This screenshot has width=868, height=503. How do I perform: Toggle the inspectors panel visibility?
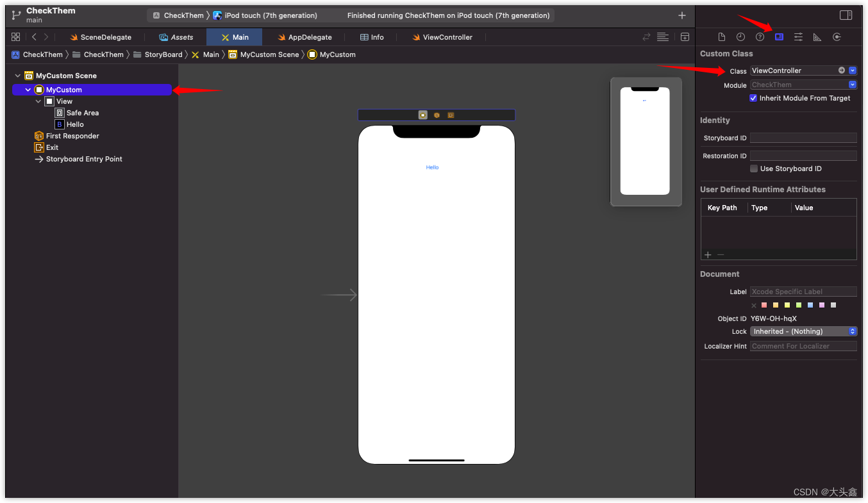pos(846,15)
